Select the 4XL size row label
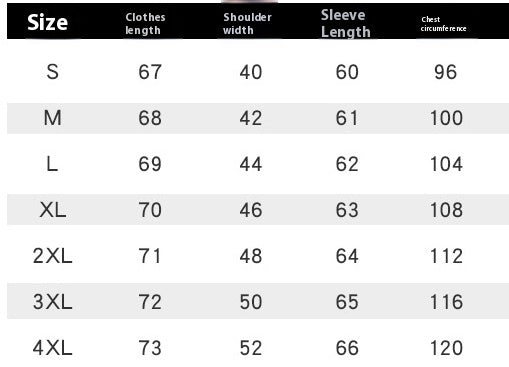509x367 pixels. coord(53,348)
